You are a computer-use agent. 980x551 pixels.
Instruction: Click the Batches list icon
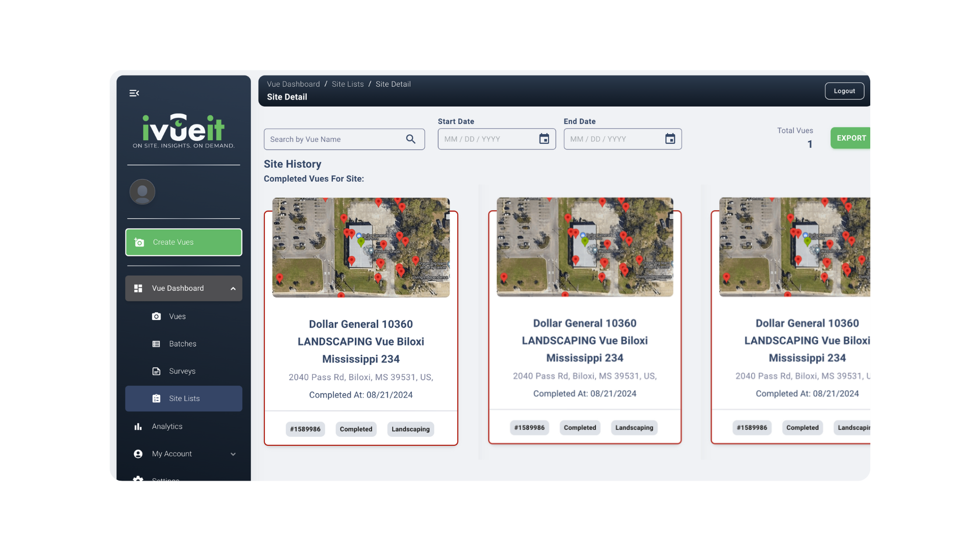156,344
